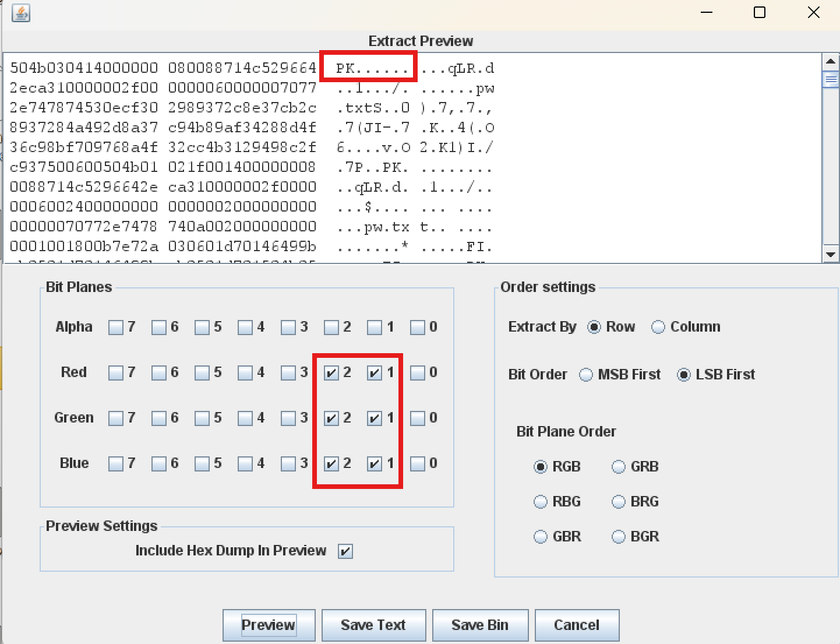Select Extract By Column option
The height and width of the screenshot is (644, 840).
[x=658, y=327]
